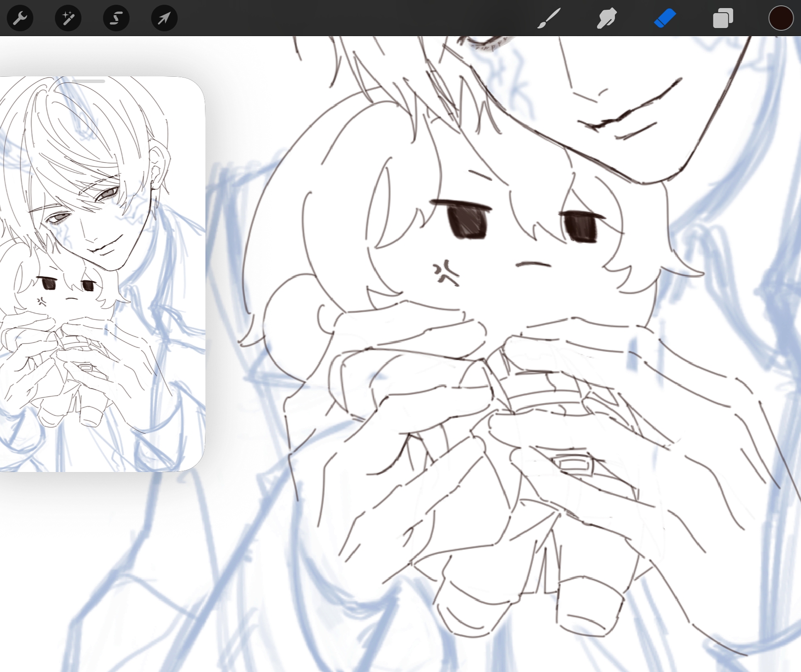This screenshot has width=801, height=672.
Task: Activate the Selection S-shaped tool
Action: click(116, 18)
